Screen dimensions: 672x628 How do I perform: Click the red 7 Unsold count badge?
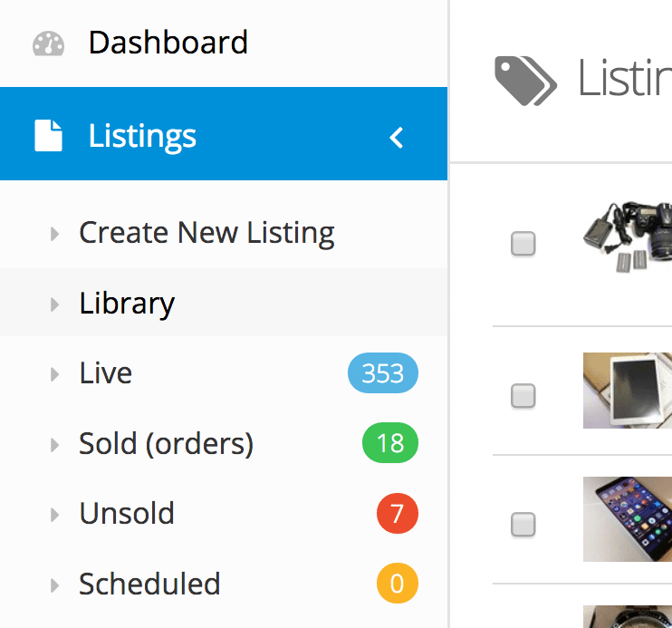point(397,514)
